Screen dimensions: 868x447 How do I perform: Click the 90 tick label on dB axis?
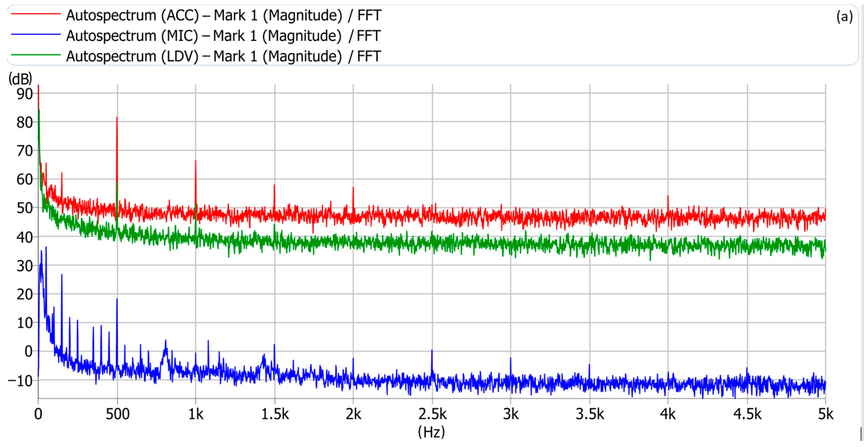tap(24, 94)
